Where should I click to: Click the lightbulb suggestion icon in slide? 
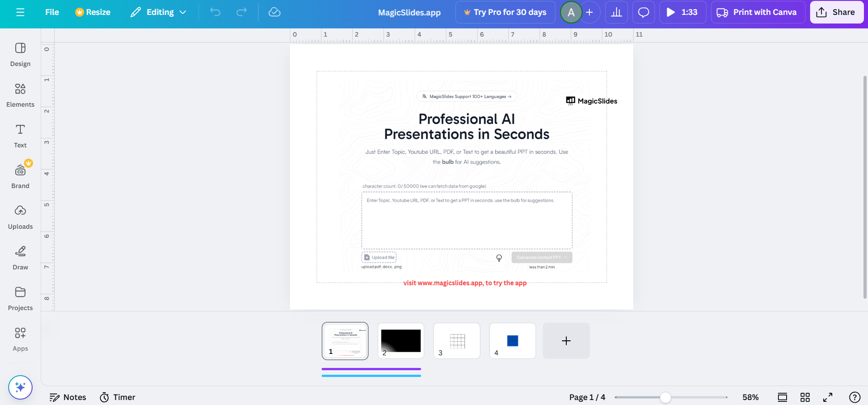(x=499, y=258)
